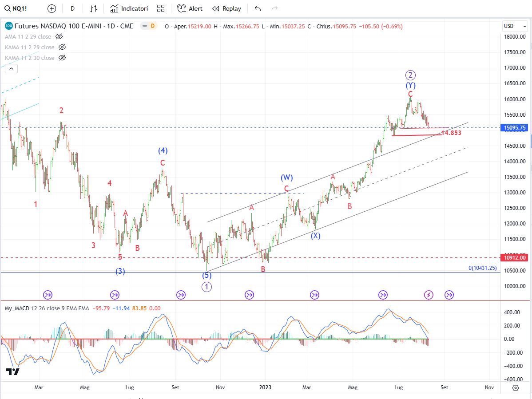Select the KAMA 11 2 30 close legend
This screenshot has height=399, width=532.
29,58
